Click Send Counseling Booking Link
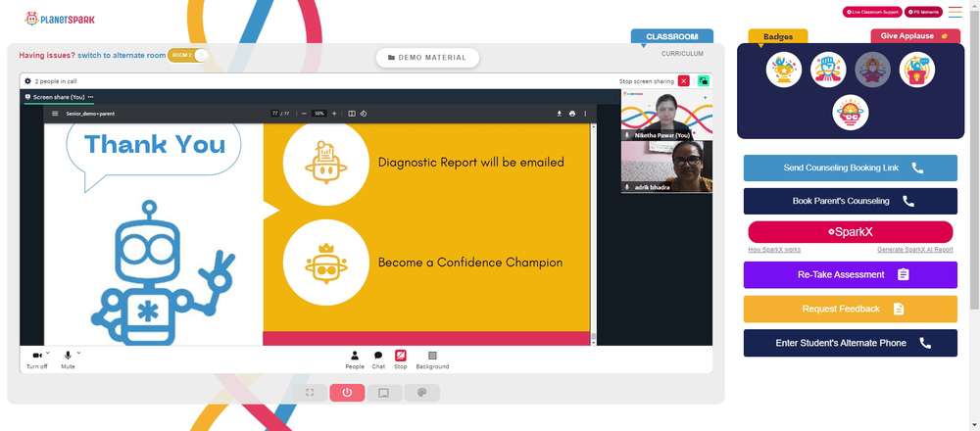980x431 pixels. (850, 168)
